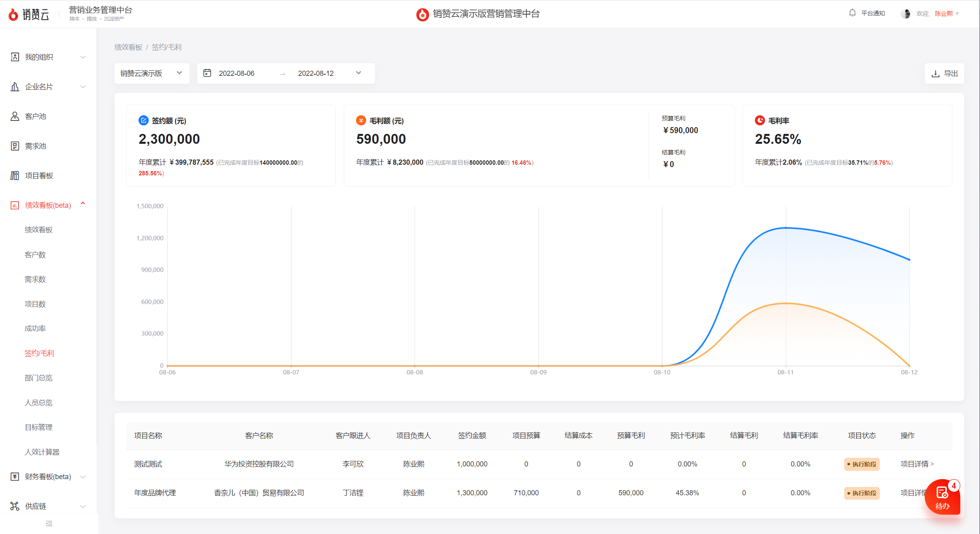Click the export download icon
The image size is (980, 534).
pyautogui.click(x=935, y=73)
